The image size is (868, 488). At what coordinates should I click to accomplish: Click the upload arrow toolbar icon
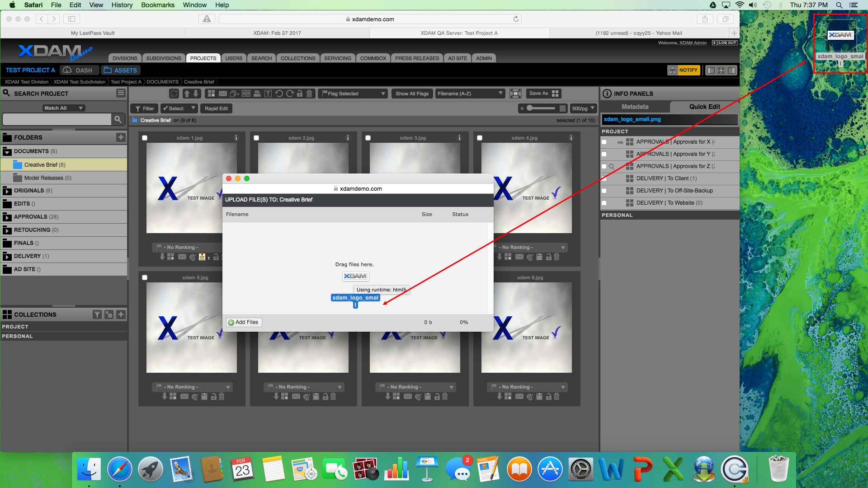[186, 94]
